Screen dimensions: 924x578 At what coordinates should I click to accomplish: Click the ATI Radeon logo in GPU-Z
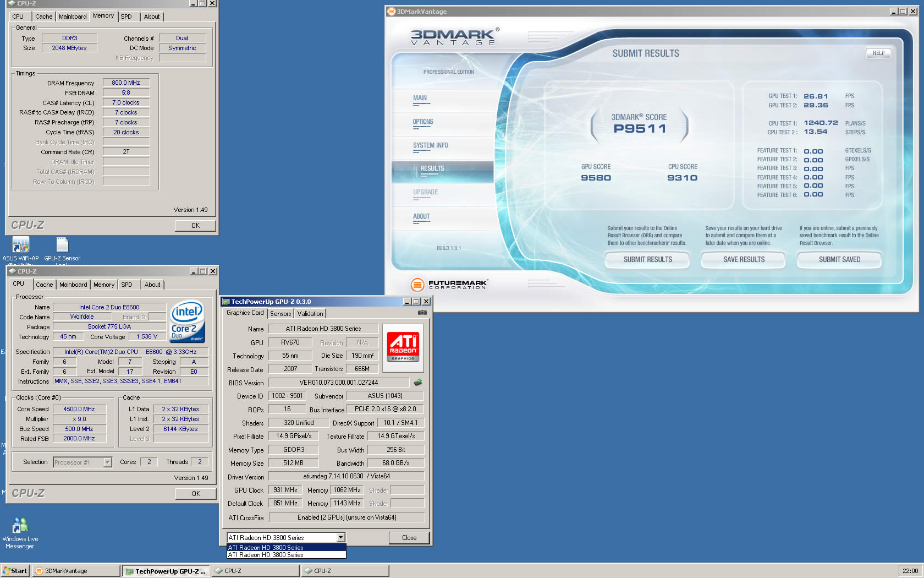coord(403,346)
